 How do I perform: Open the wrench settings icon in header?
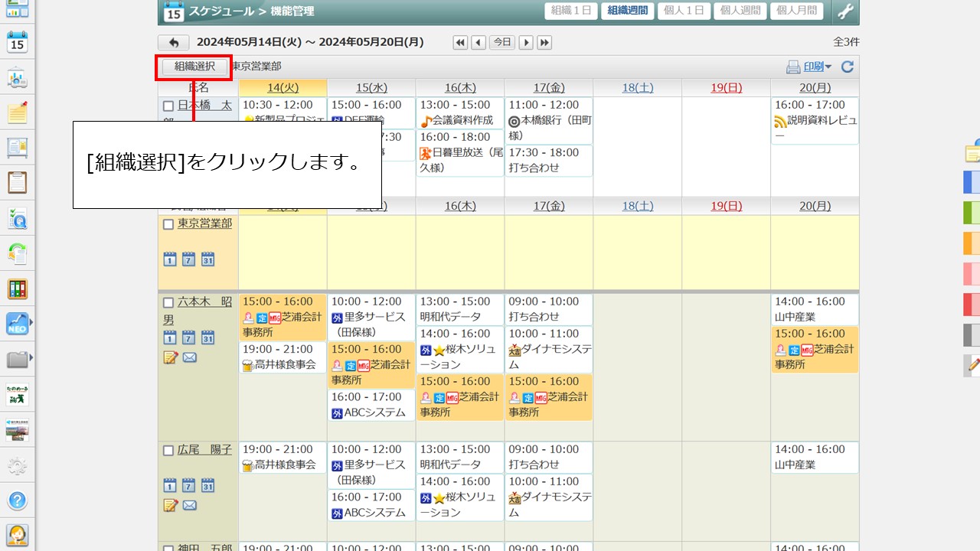[x=844, y=11]
